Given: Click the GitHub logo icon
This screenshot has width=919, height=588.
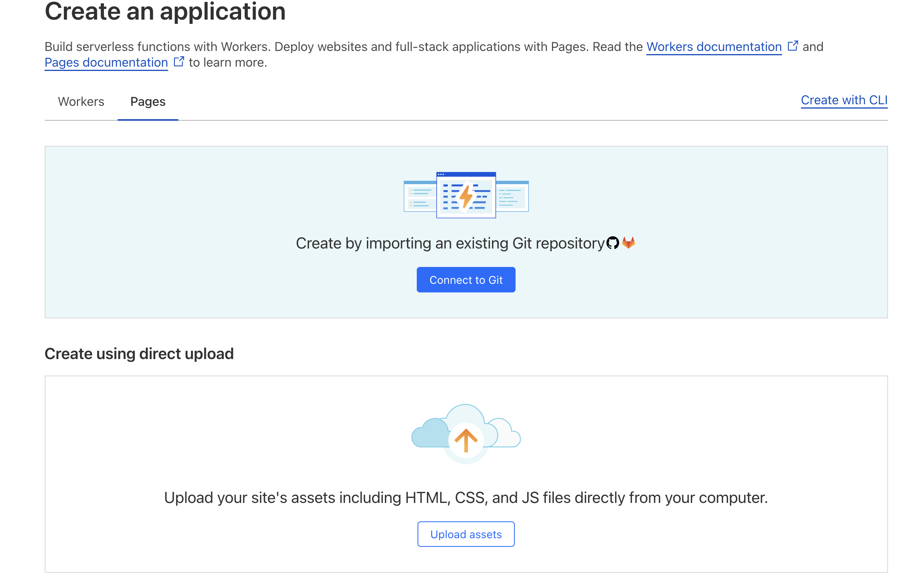Looking at the screenshot, I should [612, 243].
